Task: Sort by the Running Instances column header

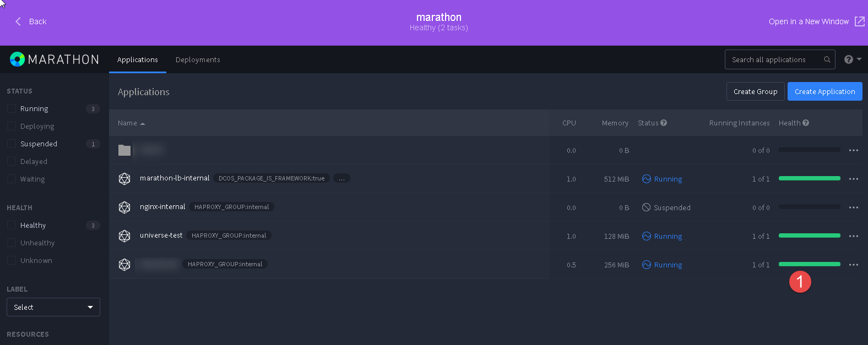Action: (x=740, y=123)
